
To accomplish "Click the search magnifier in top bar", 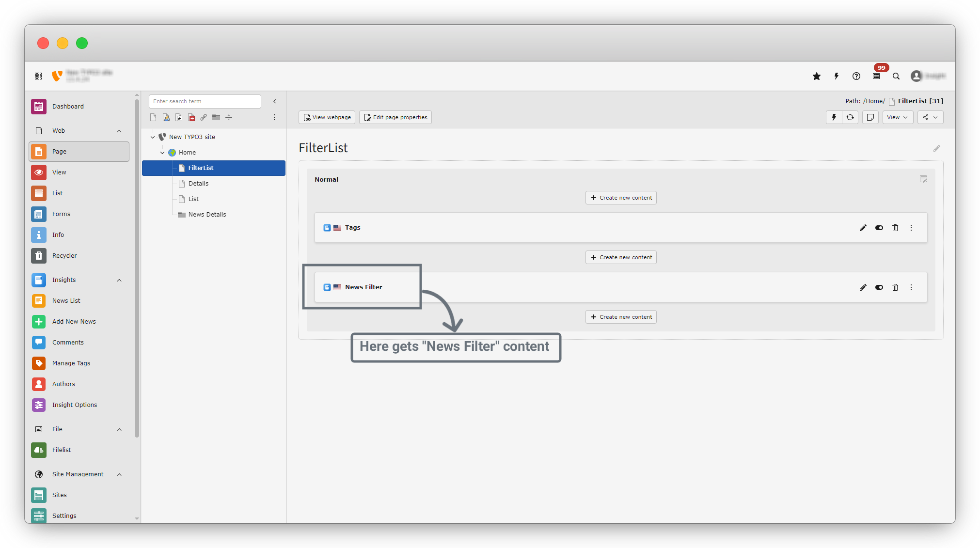I will [x=896, y=76].
